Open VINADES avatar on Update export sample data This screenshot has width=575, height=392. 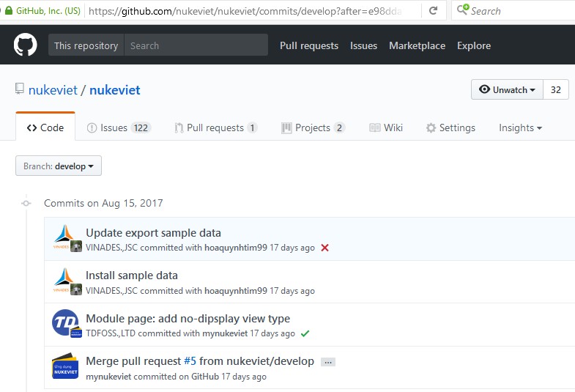tap(64, 237)
